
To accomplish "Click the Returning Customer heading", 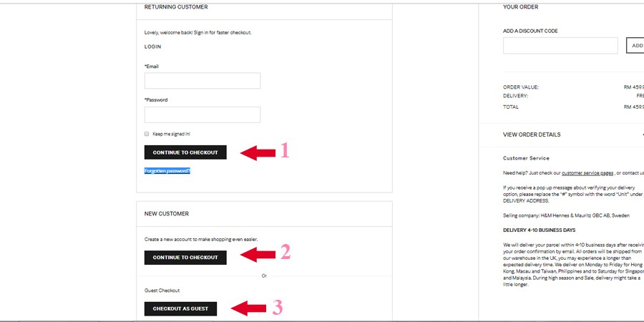I will click(x=176, y=7).
